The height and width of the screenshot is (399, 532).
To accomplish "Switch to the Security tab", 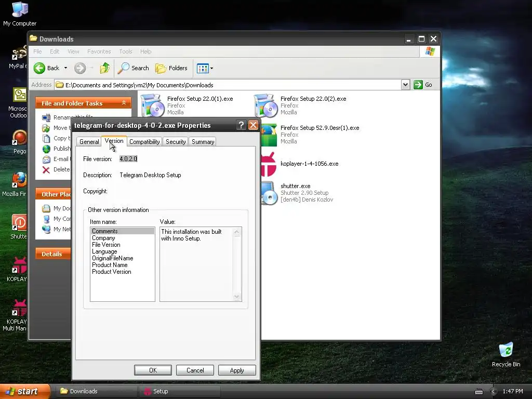I will pyautogui.click(x=176, y=142).
